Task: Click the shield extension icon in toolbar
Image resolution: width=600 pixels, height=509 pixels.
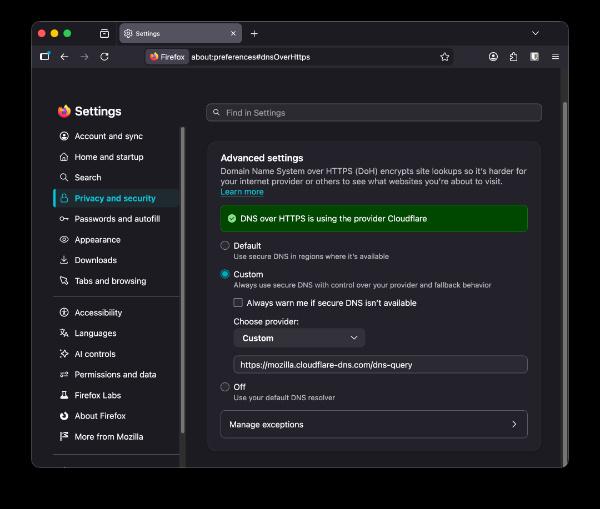Action: (x=534, y=57)
